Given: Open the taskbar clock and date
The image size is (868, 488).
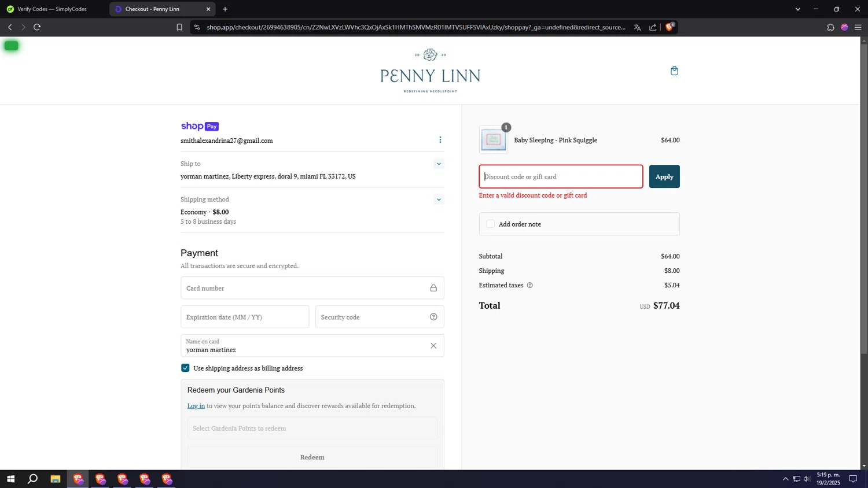Looking at the screenshot, I should click(x=828, y=479).
